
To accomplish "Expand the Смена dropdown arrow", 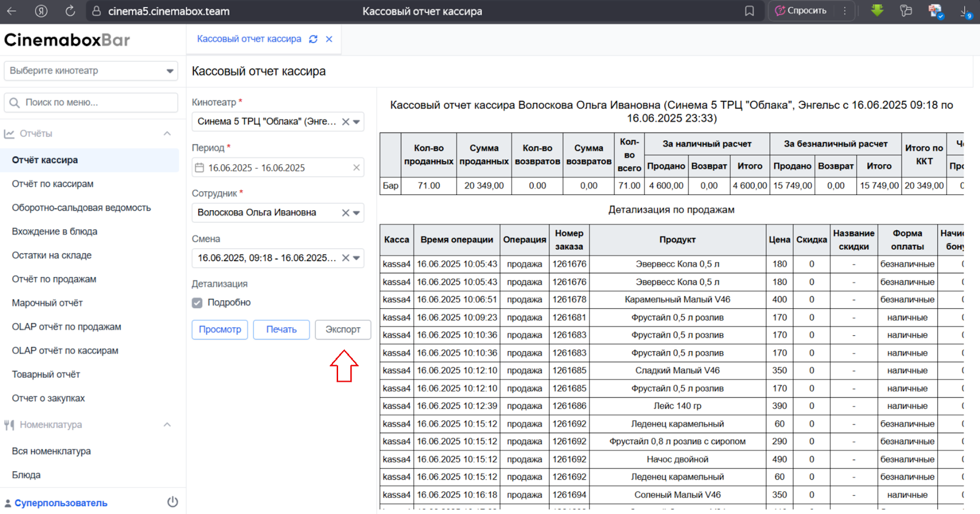I will (x=356, y=258).
